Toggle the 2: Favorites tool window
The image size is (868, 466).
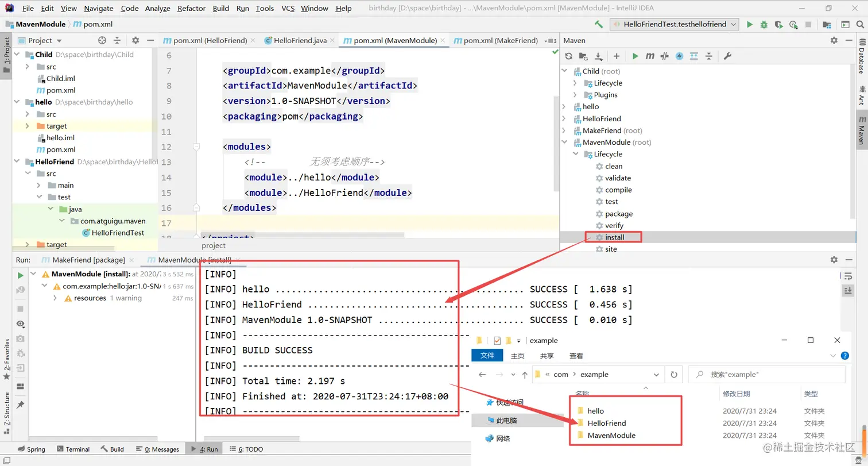coord(6,359)
